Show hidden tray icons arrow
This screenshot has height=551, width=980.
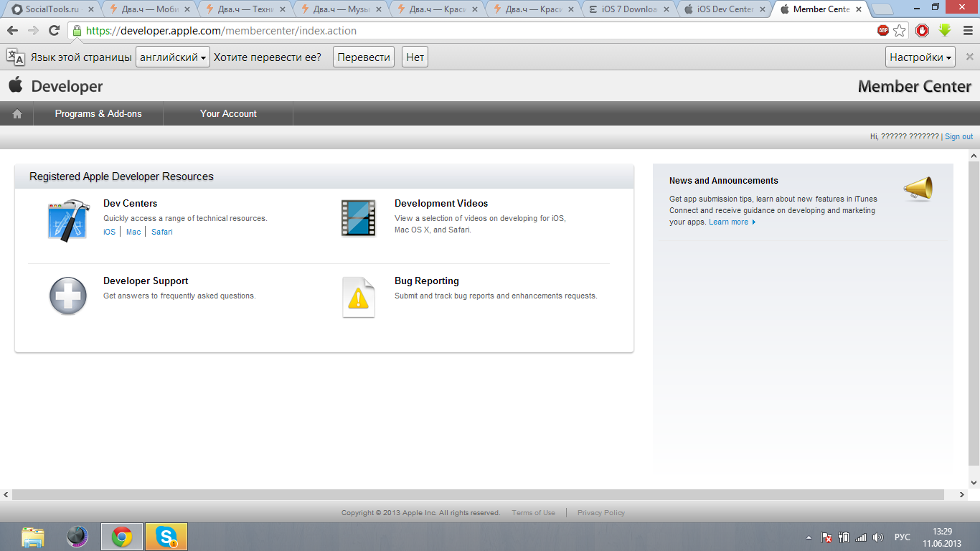point(809,537)
